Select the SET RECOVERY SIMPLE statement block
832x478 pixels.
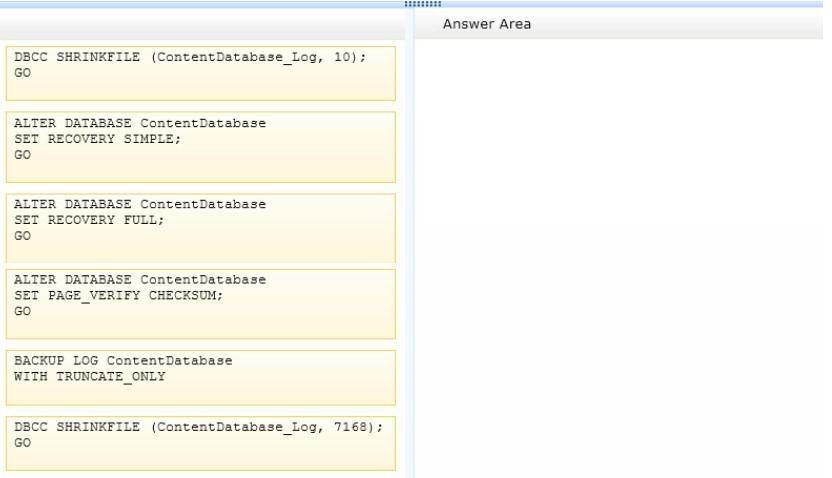click(x=201, y=147)
